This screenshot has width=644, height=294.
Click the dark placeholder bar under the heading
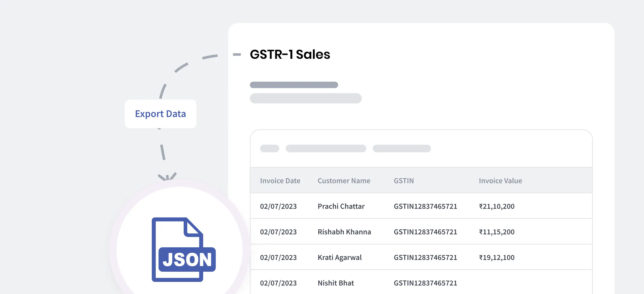click(x=294, y=85)
